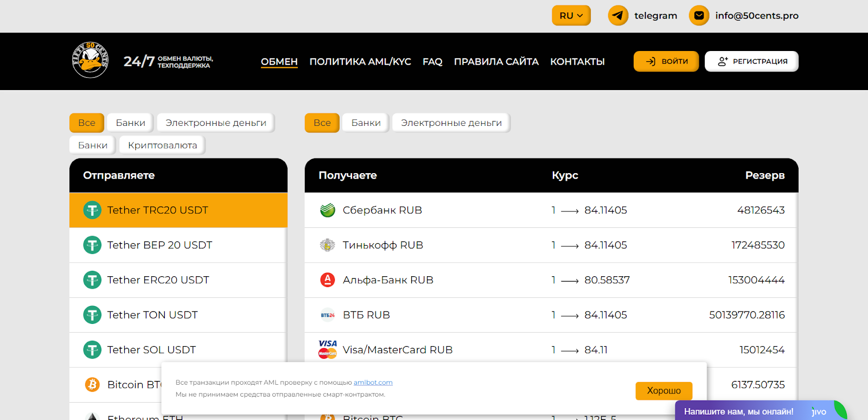Open the amlbot.com link
Image resolution: width=868 pixels, height=420 pixels.
(373, 383)
